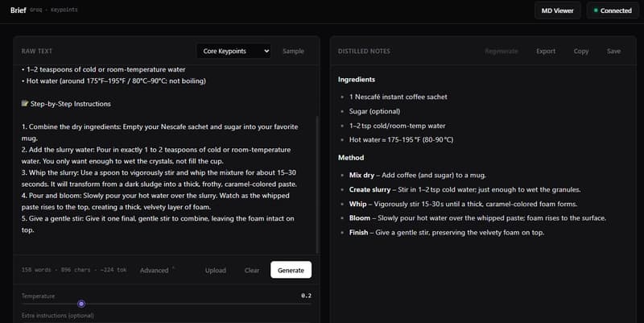644x323 pixels.
Task: Click the 'Sugar (optional)' bullet
Action: pyautogui.click(x=374, y=111)
